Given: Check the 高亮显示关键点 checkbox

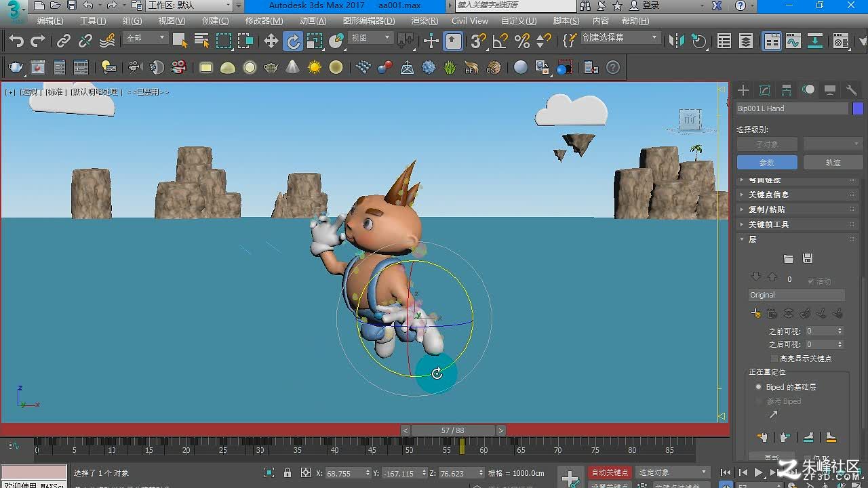Looking at the screenshot, I should point(774,359).
